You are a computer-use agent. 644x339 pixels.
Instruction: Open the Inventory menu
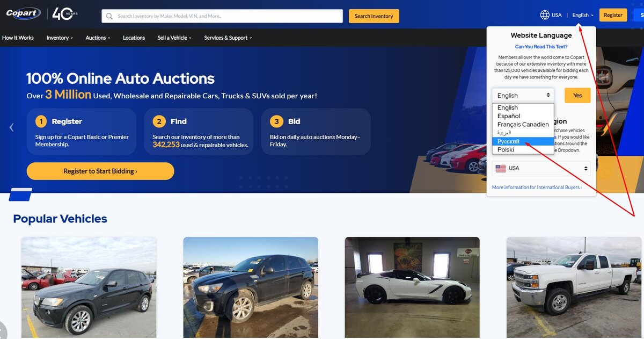60,38
